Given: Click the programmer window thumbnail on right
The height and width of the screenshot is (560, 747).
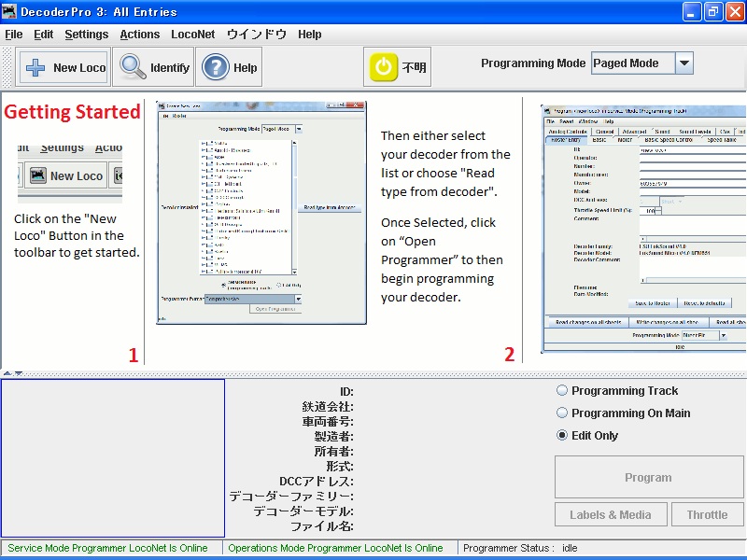Looking at the screenshot, I should click(x=643, y=229).
